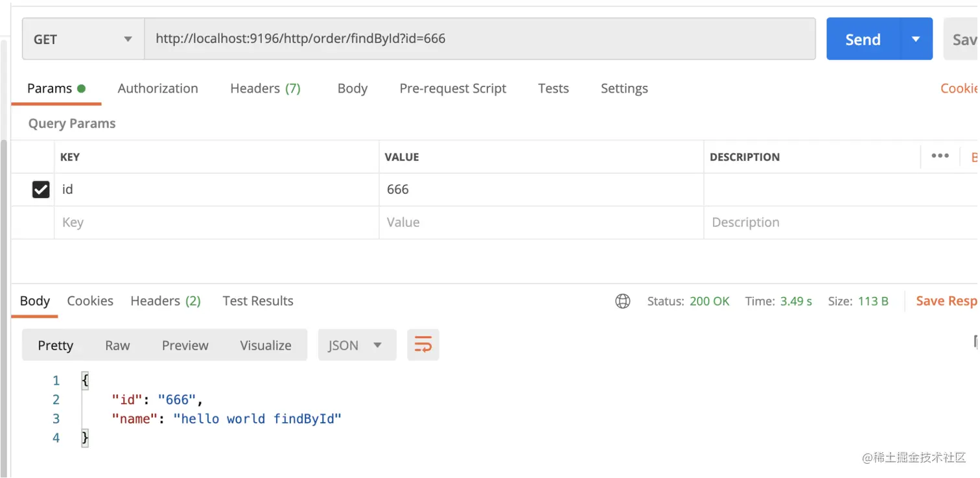This screenshot has height=478, width=980.
Task: Open the response Cookies tab
Action: 90,301
